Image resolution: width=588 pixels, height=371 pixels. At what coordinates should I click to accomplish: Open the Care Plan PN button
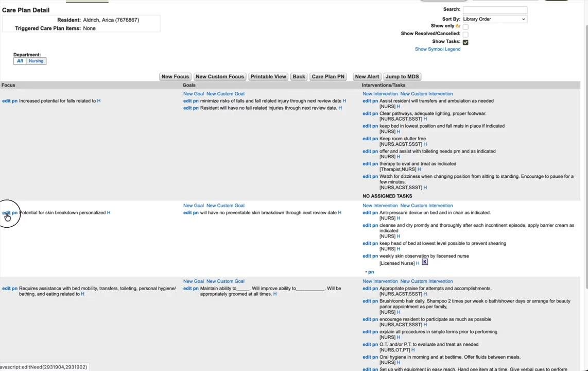[328, 77]
